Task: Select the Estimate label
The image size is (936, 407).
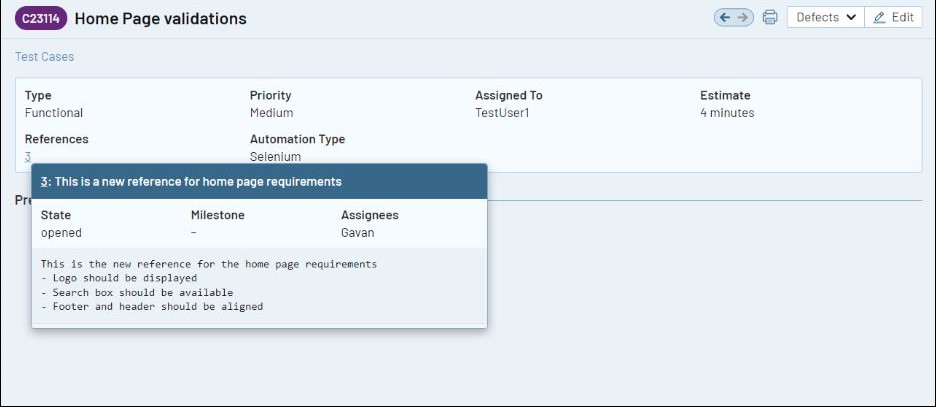Action: pos(725,95)
